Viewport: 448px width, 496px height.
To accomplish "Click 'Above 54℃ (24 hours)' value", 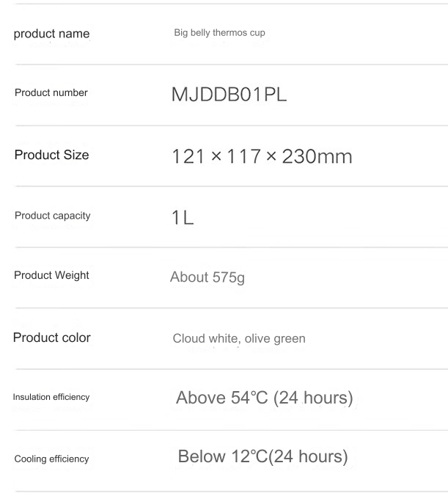I will pyautogui.click(x=265, y=398).
